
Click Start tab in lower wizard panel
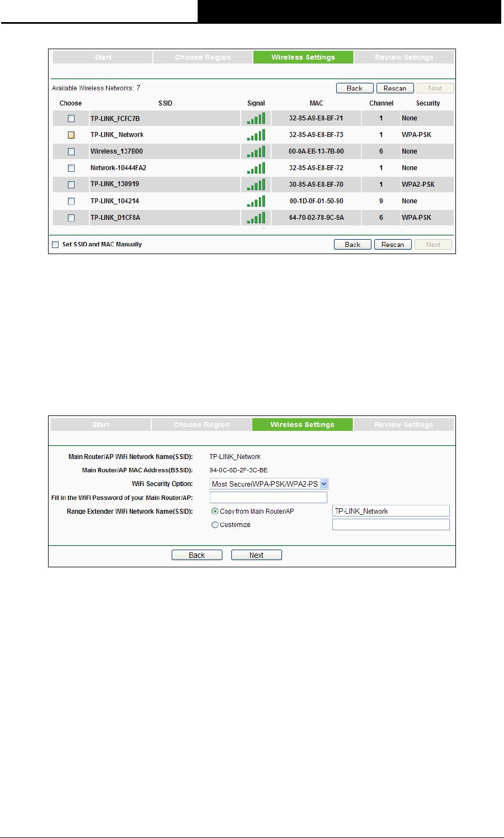pyautogui.click(x=101, y=425)
